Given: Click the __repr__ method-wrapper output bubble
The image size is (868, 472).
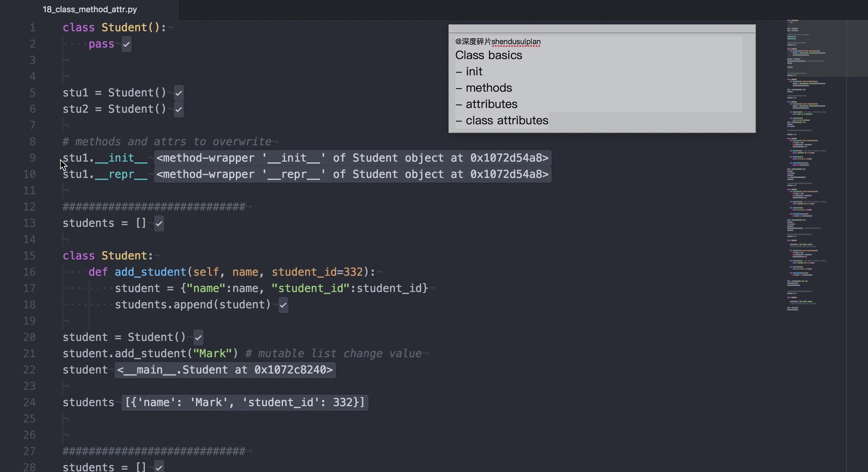Looking at the screenshot, I should (x=352, y=175).
